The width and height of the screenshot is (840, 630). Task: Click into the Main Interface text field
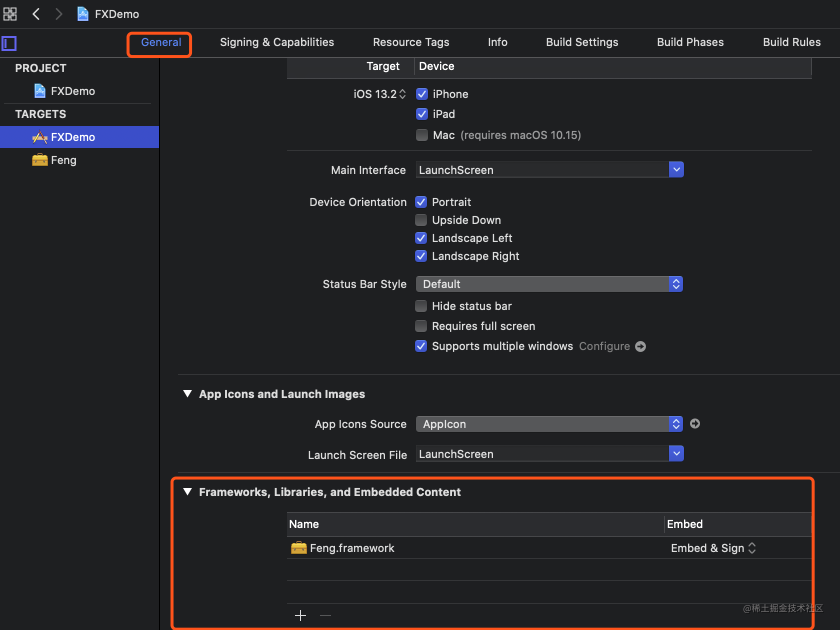[542, 169]
